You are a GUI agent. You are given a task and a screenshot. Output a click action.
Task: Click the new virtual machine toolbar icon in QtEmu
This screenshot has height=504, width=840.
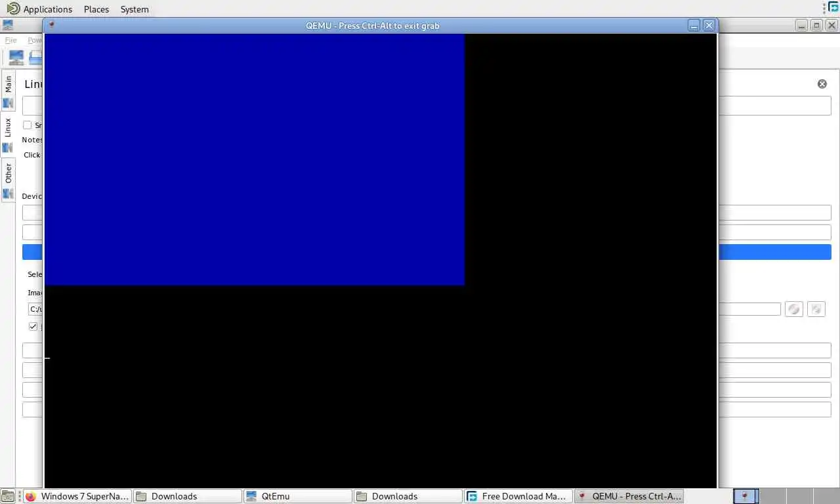pyautogui.click(x=16, y=57)
